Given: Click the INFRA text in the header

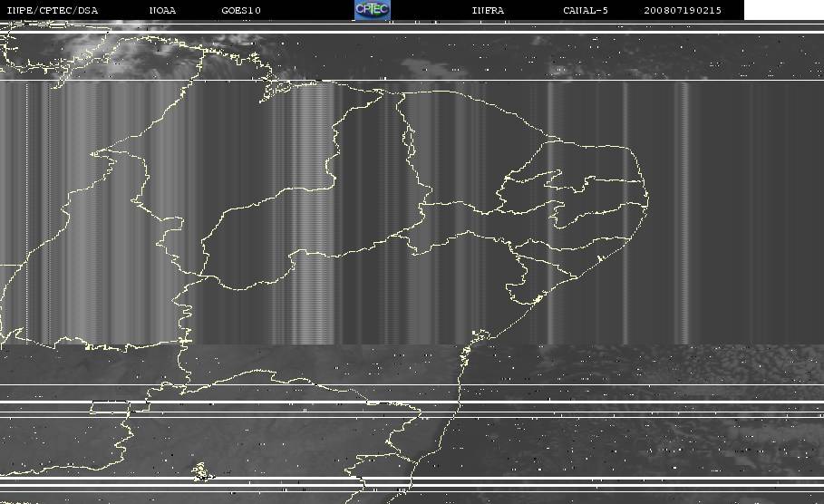Looking at the screenshot, I should coord(488,10).
